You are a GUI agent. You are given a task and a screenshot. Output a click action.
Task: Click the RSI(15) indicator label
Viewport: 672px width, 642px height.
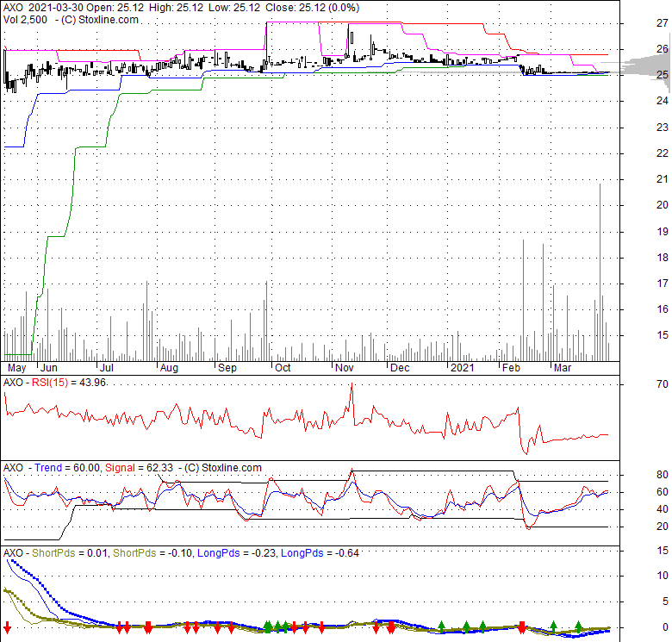click(50, 383)
